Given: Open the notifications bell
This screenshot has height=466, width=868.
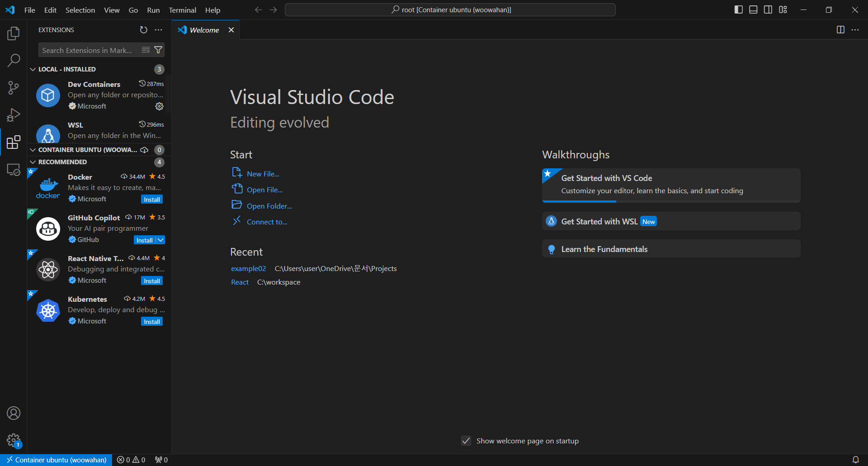Looking at the screenshot, I should (855, 460).
